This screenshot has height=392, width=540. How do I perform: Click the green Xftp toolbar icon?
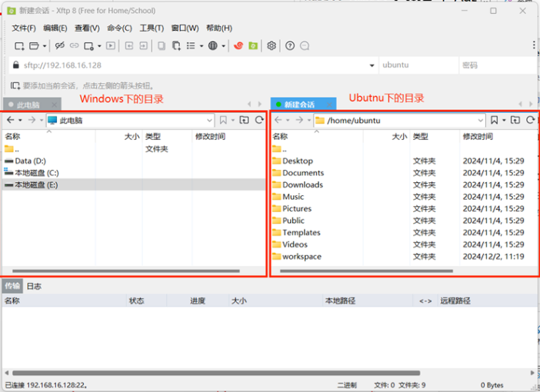[x=253, y=45]
